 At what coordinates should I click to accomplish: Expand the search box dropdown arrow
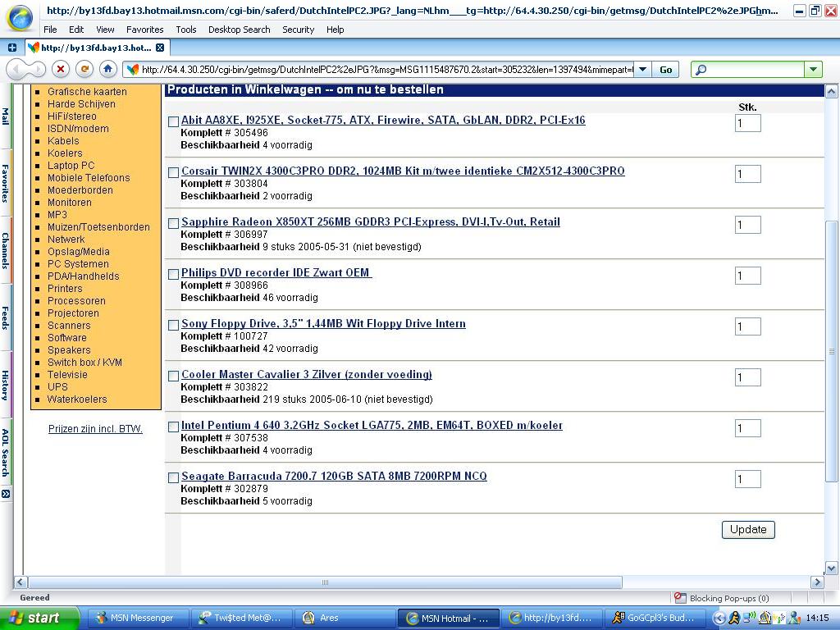click(x=813, y=70)
